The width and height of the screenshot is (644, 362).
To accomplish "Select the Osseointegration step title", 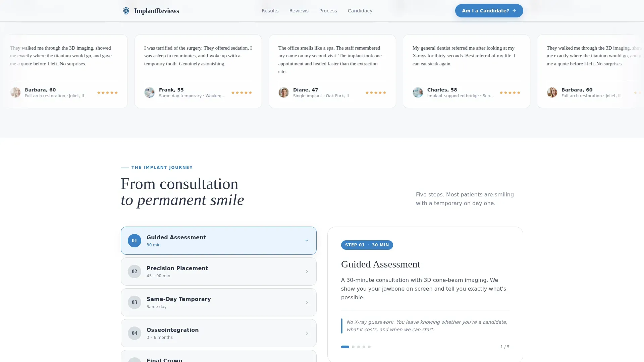I will (172, 330).
